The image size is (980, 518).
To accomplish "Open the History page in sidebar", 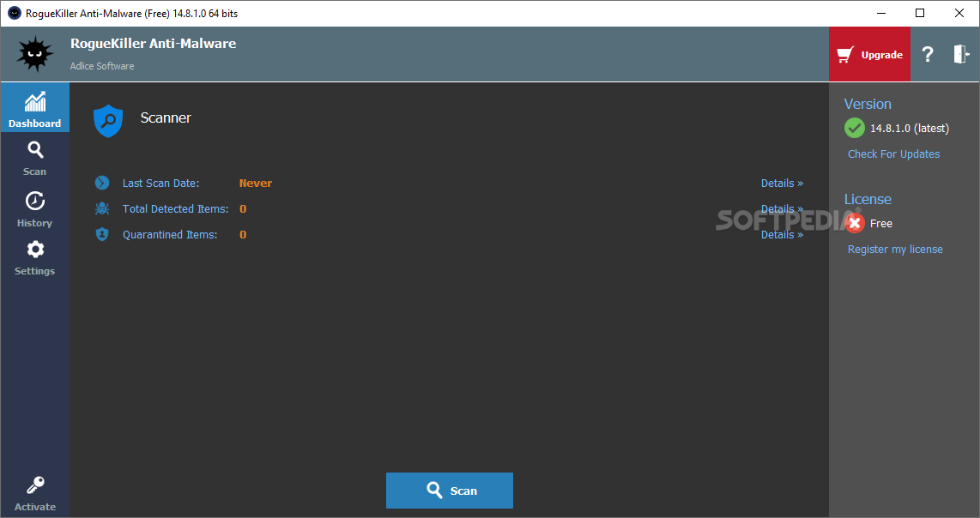I will coord(34,209).
